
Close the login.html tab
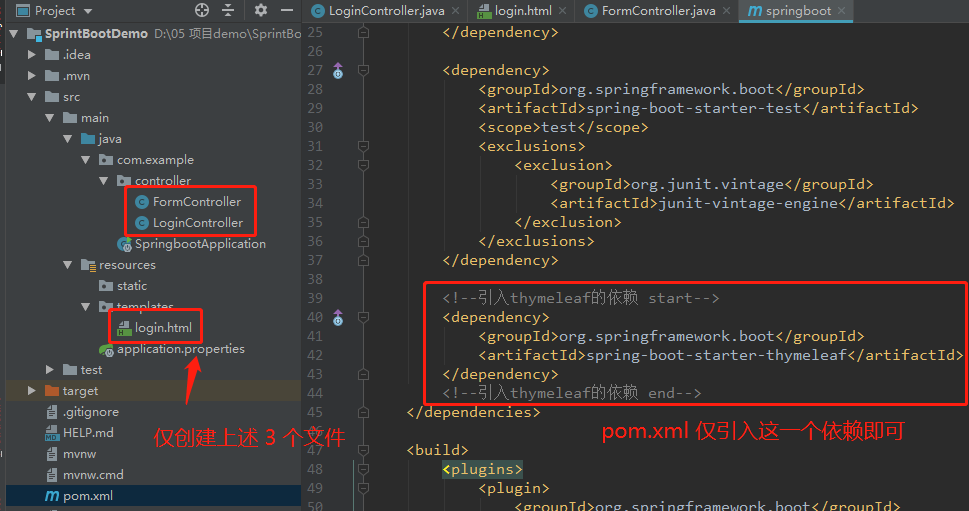click(x=562, y=11)
